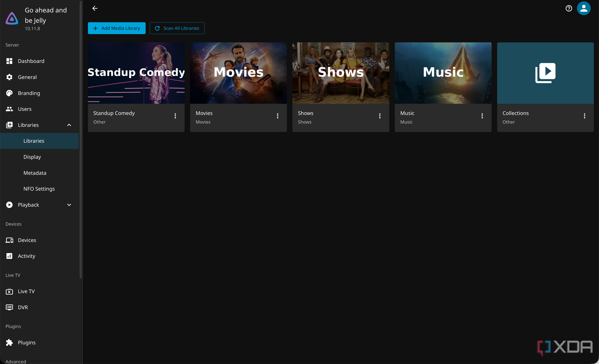Open the Users page

39,109
